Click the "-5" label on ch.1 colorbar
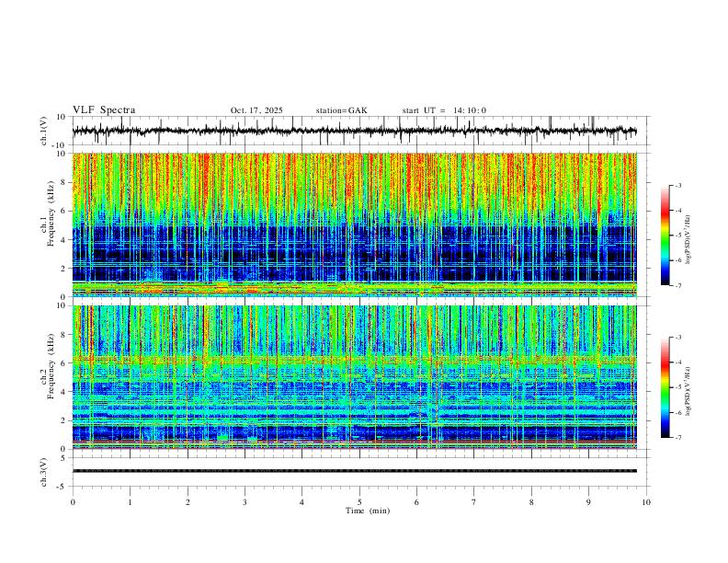 678,236
